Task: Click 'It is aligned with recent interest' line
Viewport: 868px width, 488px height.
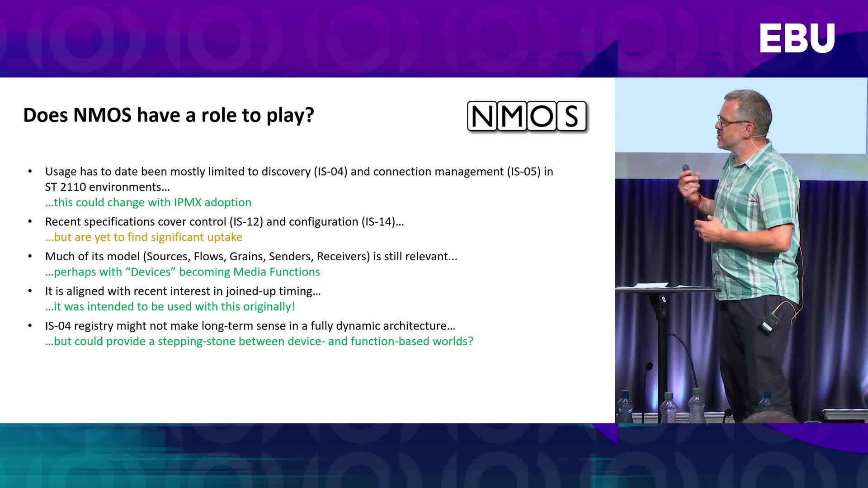Action: pyautogui.click(x=183, y=291)
